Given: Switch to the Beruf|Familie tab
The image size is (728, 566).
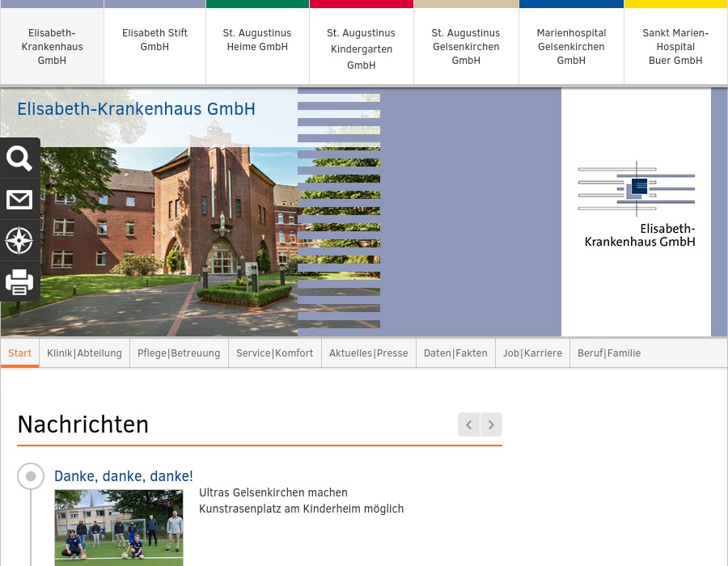Looking at the screenshot, I should [609, 353].
